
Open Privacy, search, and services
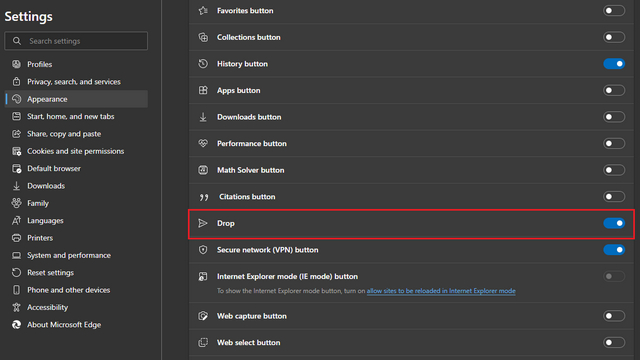tap(76, 82)
